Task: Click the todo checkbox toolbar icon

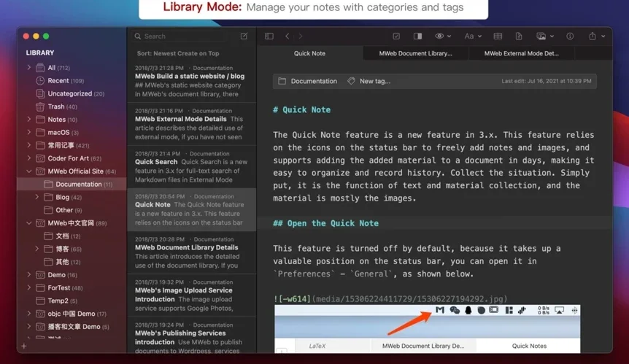Action: (396, 36)
